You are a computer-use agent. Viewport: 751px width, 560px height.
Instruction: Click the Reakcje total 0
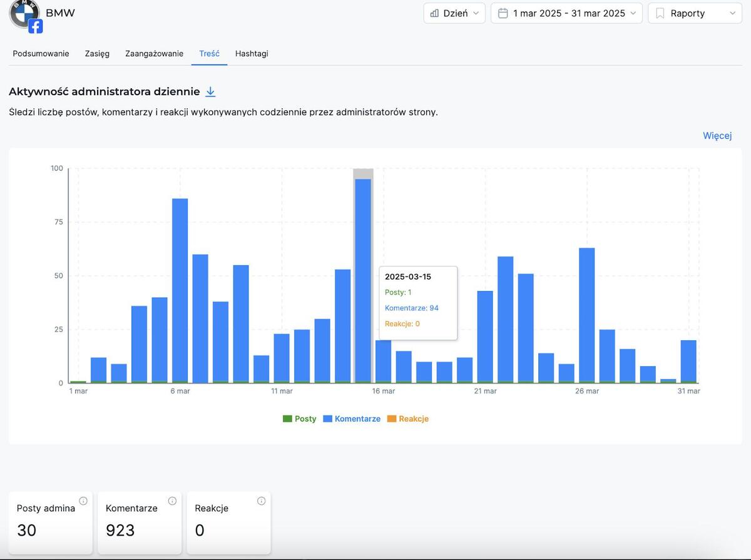pyautogui.click(x=200, y=531)
